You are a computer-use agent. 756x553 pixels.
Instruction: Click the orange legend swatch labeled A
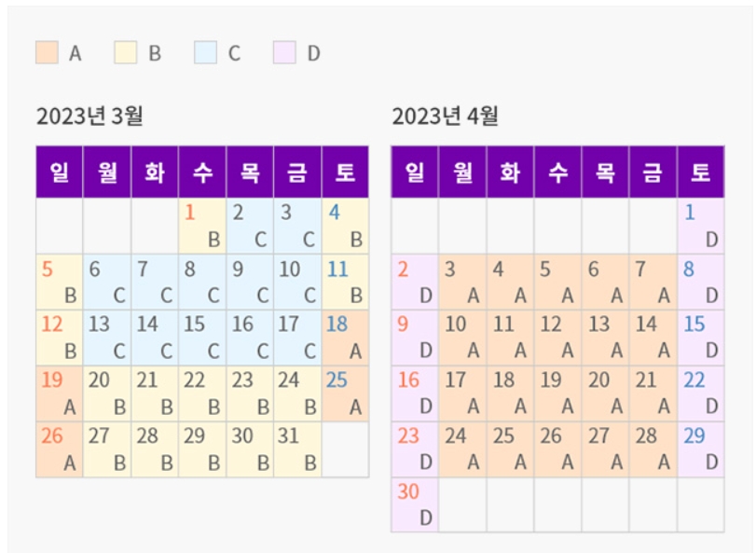tap(47, 52)
